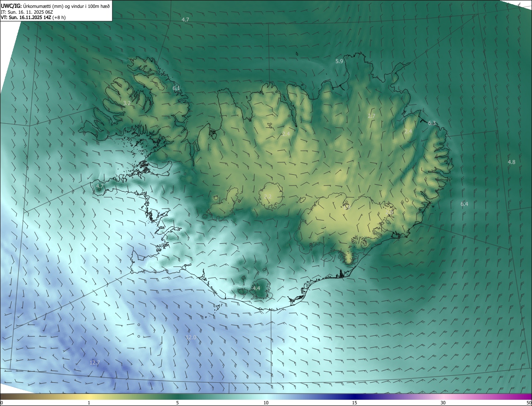Pick the 6.3 value on the east coast
Viewport: 532px width, 406px height.
[x=432, y=123]
